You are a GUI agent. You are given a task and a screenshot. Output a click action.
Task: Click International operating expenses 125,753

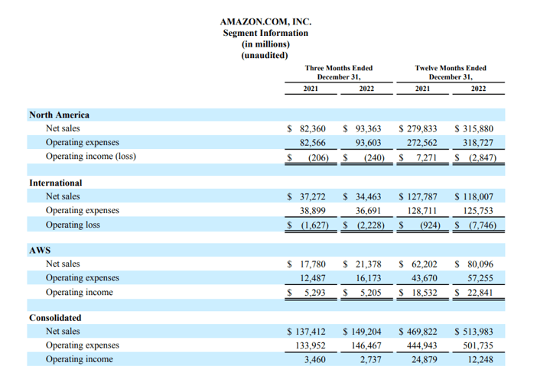coord(478,211)
